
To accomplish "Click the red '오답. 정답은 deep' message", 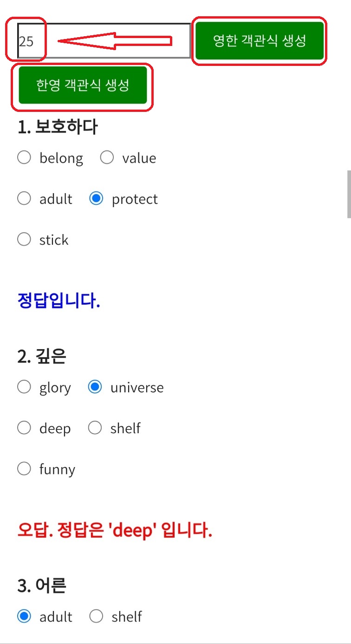I will click(114, 530).
